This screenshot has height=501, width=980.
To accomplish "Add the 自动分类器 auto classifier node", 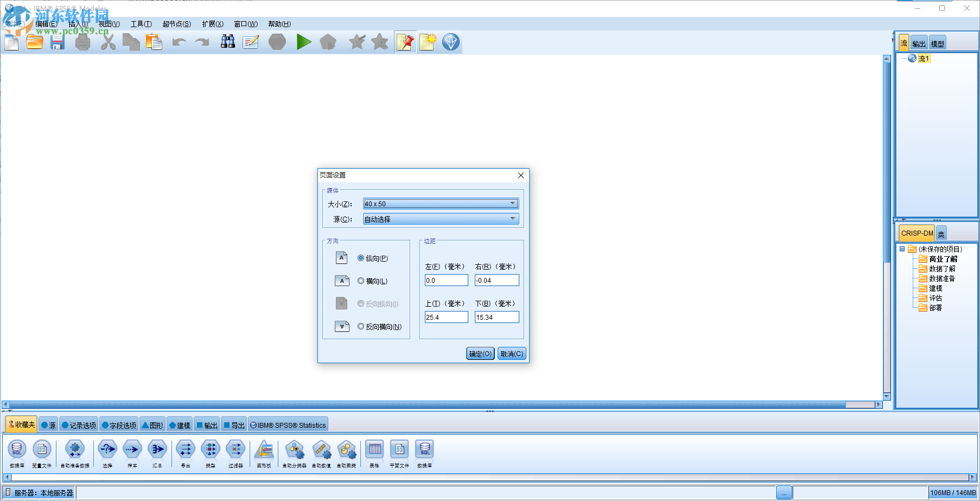I will (x=294, y=451).
